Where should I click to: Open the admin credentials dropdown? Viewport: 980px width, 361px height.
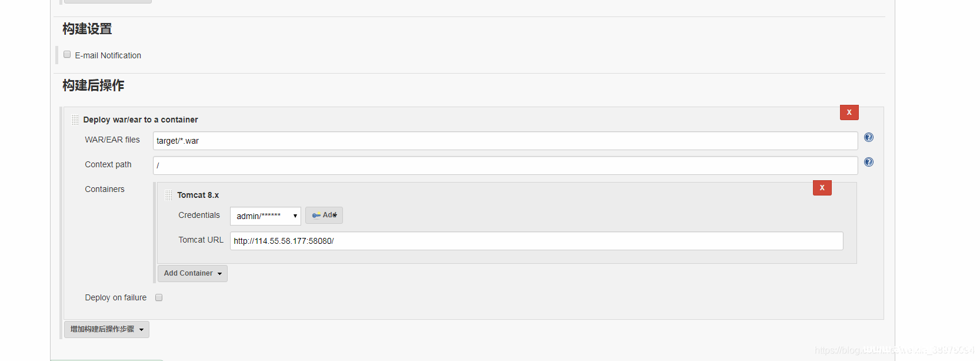[x=265, y=216]
